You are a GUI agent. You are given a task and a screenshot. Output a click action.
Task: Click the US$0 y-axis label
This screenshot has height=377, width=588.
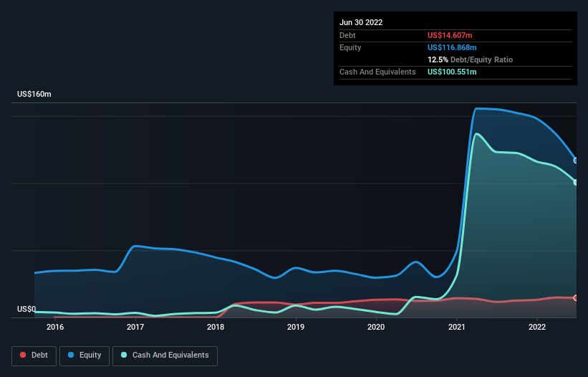point(26,309)
